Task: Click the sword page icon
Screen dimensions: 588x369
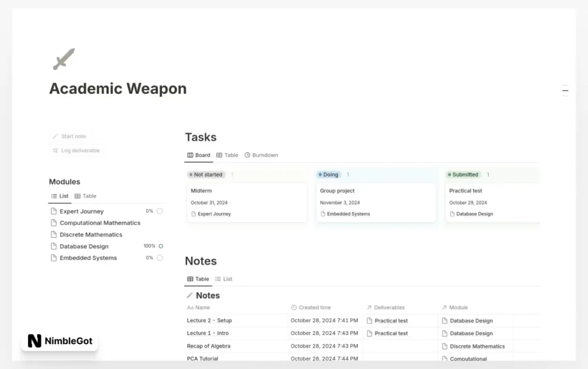Action: click(64, 59)
